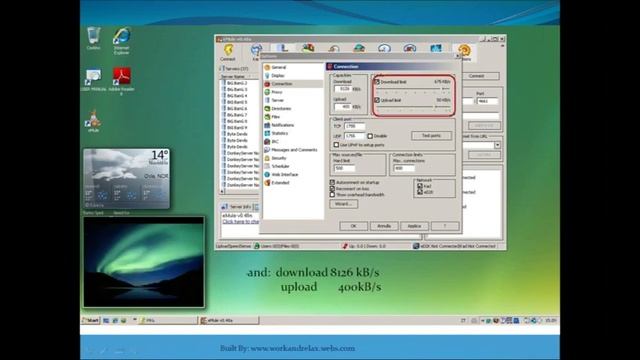The height and width of the screenshot is (360, 640).
Task: Open the Wizard... button
Action: [344, 204]
